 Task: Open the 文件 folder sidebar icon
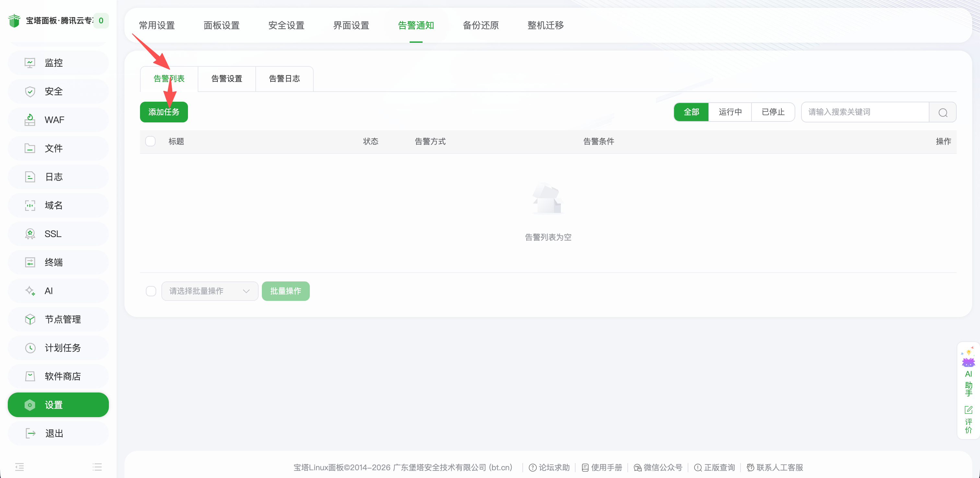30,148
